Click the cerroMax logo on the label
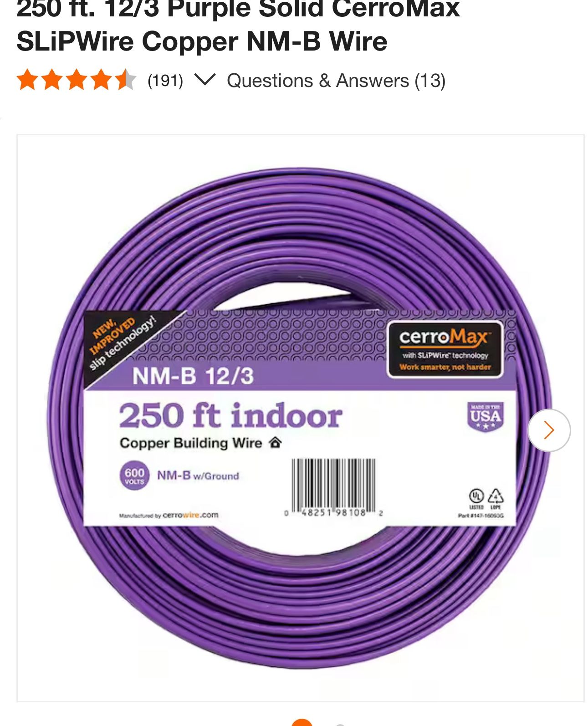Screen dimensions: 588x726 (445, 349)
